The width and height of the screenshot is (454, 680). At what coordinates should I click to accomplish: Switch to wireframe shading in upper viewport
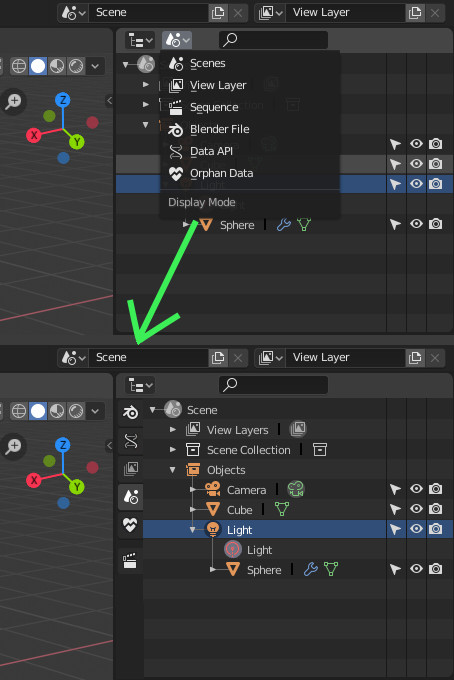pyautogui.click(x=19, y=66)
